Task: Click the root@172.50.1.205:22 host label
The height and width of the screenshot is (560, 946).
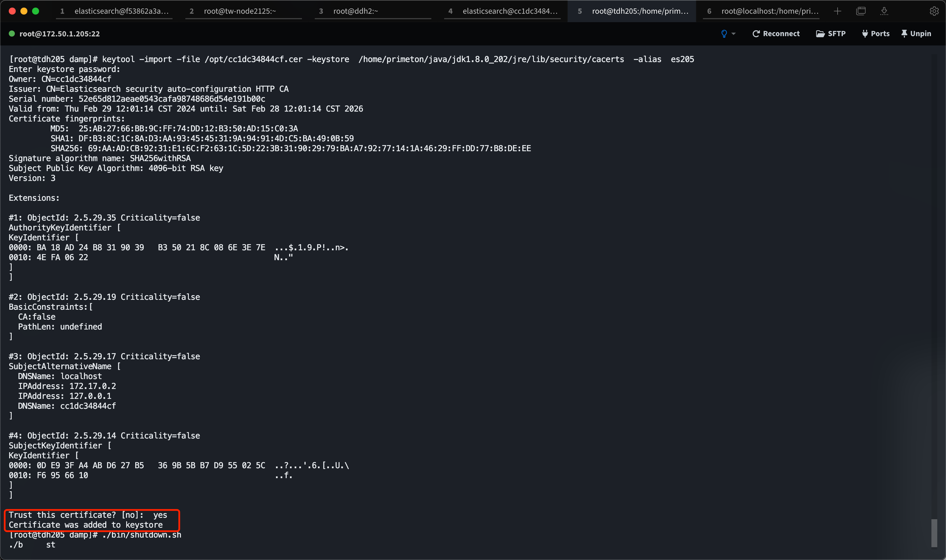Action: pos(60,34)
